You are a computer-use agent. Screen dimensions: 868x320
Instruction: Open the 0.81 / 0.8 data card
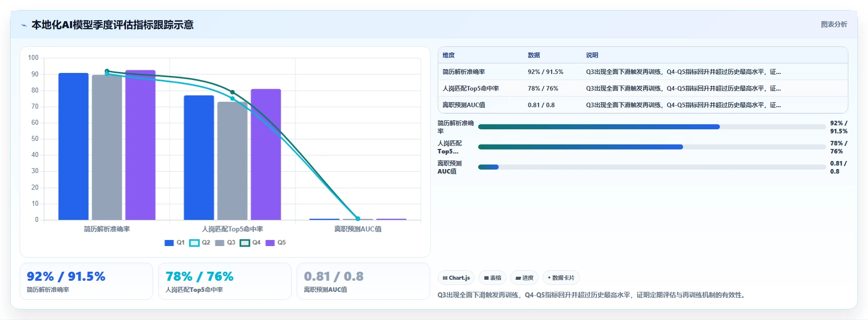[x=363, y=281]
